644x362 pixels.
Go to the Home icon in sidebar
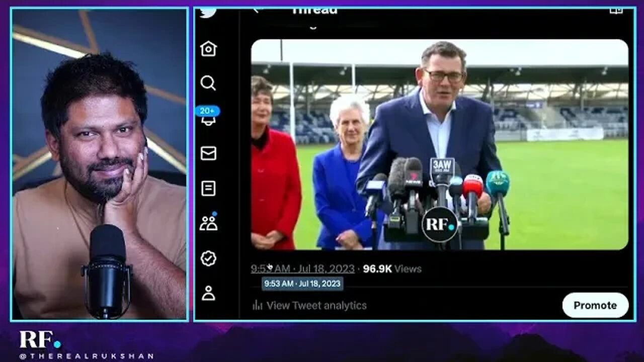tap(208, 49)
